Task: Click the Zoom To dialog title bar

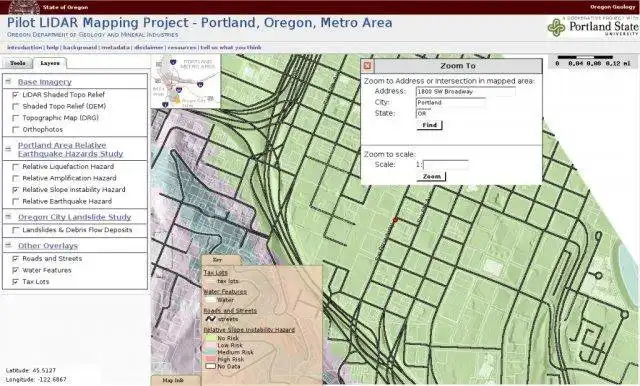Action: pos(458,66)
